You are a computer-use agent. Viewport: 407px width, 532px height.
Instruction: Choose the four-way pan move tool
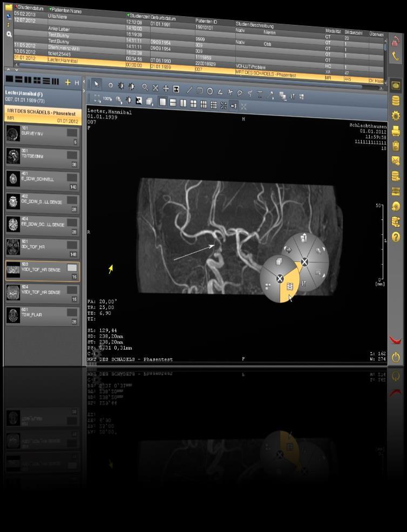click(166, 88)
